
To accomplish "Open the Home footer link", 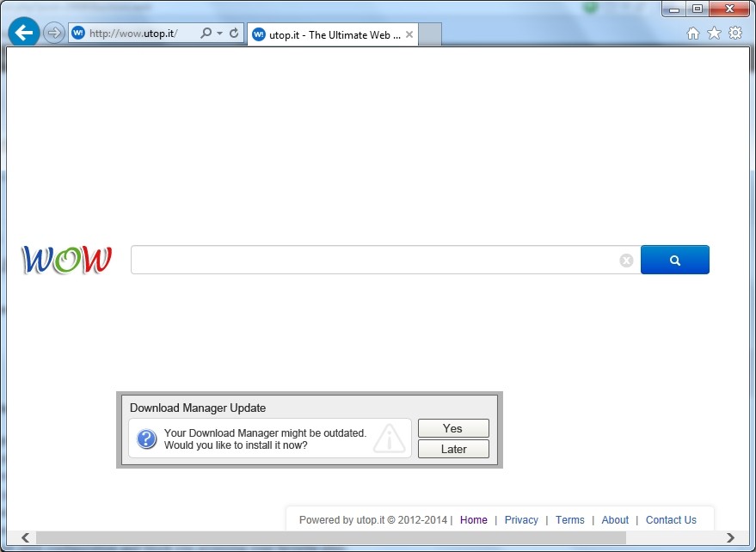I will tap(473, 519).
